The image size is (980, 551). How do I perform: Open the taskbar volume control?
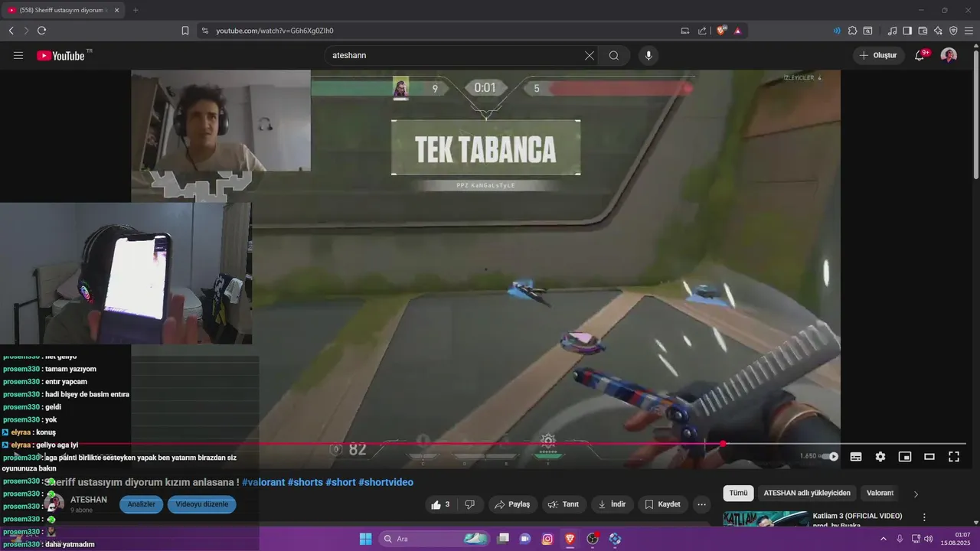point(928,539)
